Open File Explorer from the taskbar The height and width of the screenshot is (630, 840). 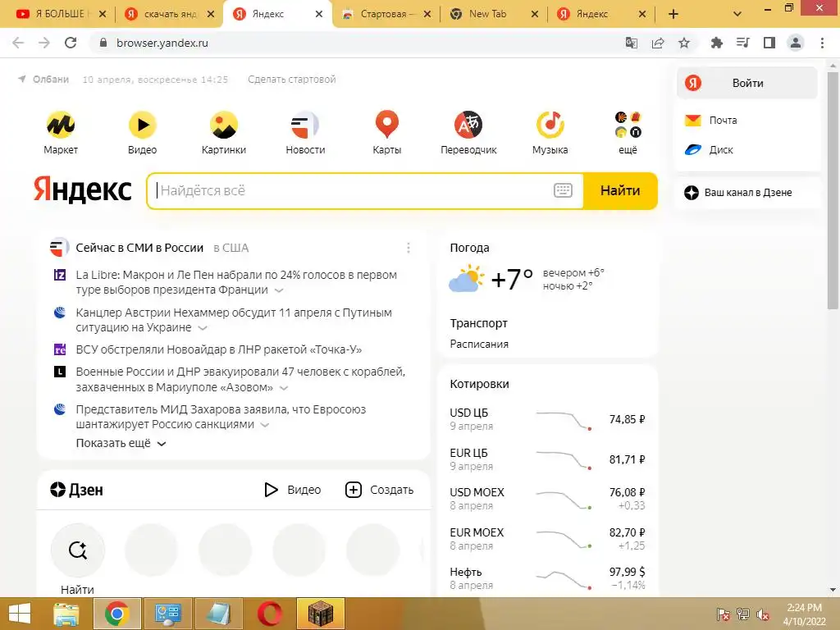[66, 614]
